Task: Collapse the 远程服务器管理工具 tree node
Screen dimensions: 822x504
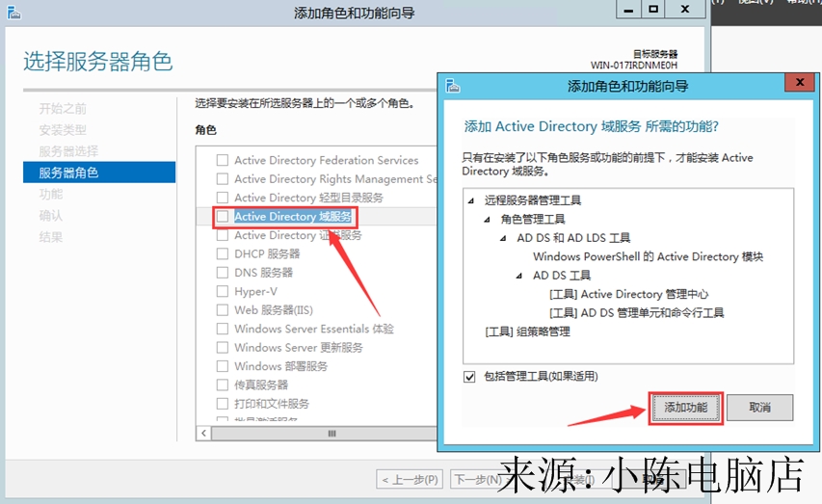Action: (471, 200)
